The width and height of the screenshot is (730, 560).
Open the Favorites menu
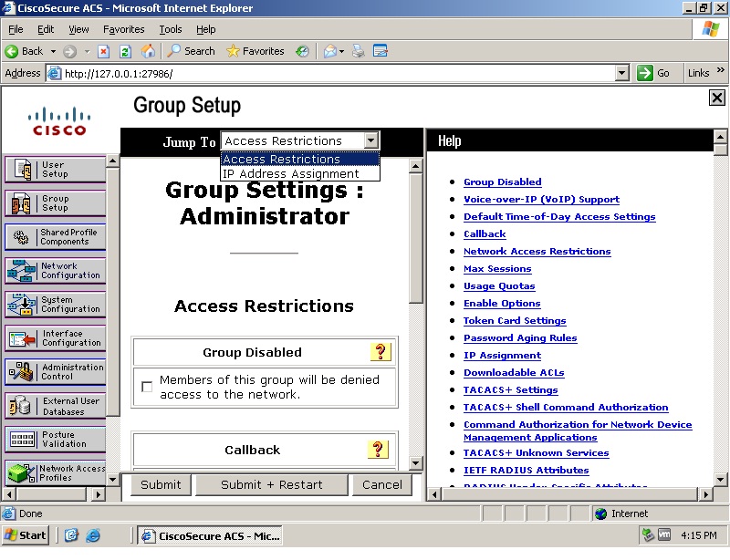pos(124,29)
